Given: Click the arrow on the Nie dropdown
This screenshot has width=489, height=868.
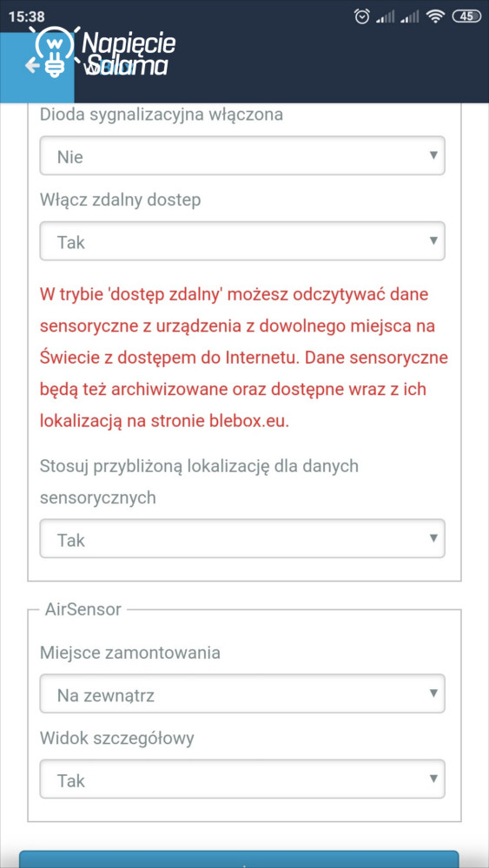Looking at the screenshot, I should pyautogui.click(x=433, y=155).
